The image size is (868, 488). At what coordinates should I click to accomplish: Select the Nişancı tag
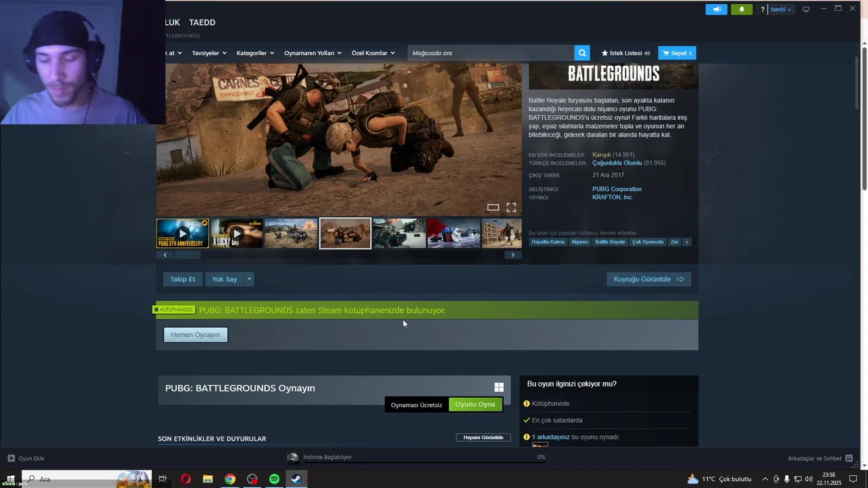pos(580,242)
